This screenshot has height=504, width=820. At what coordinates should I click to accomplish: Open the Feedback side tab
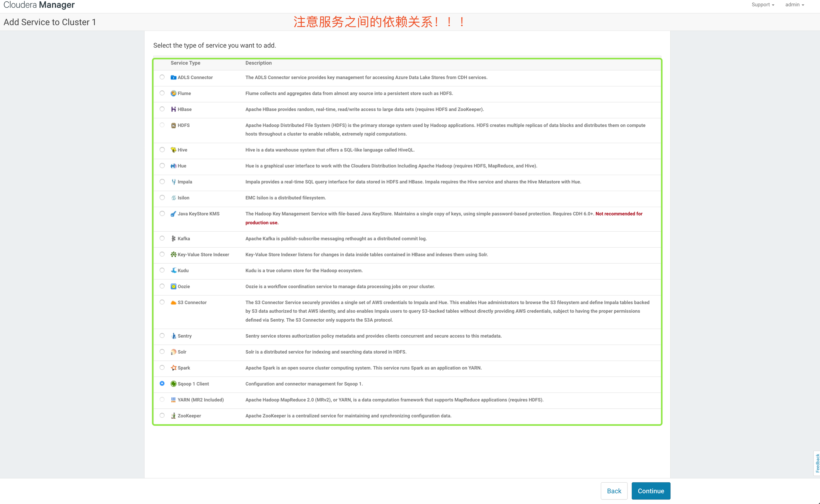click(x=817, y=463)
